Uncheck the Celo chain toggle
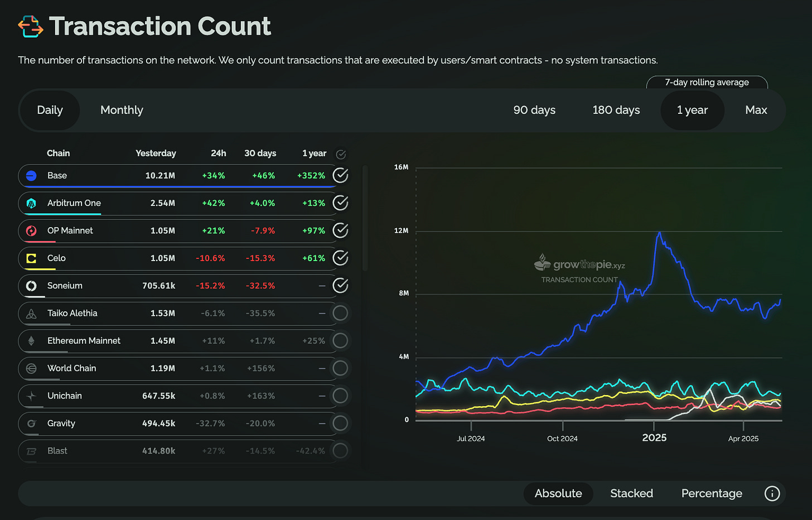This screenshot has width=812, height=520. tap(340, 258)
